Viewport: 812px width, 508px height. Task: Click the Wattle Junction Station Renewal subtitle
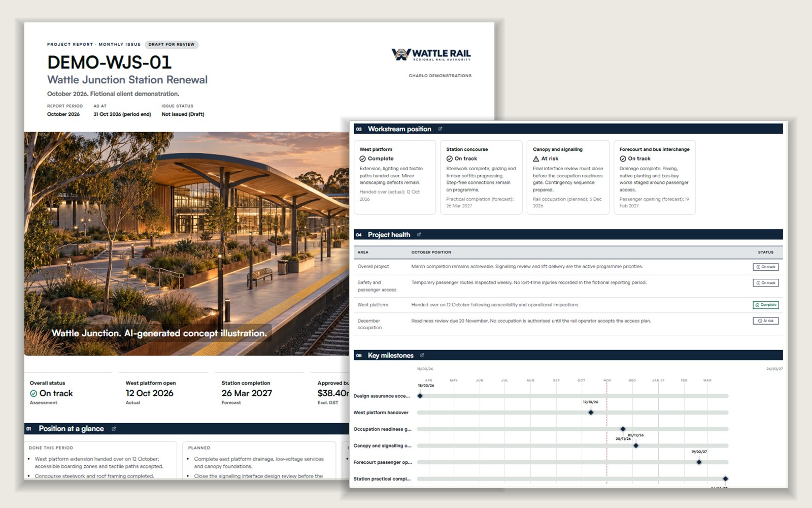127,80
